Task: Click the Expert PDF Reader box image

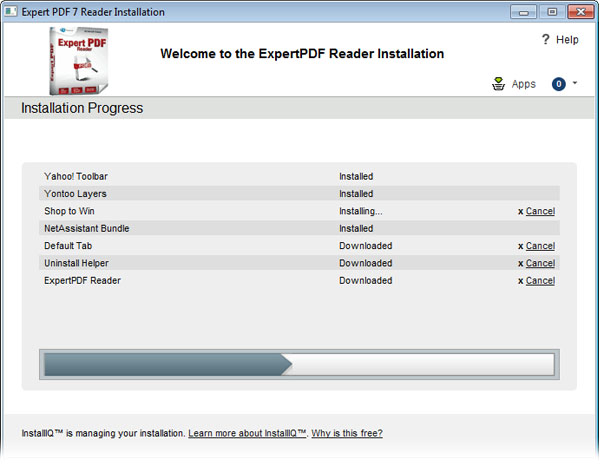Action: click(79, 60)
